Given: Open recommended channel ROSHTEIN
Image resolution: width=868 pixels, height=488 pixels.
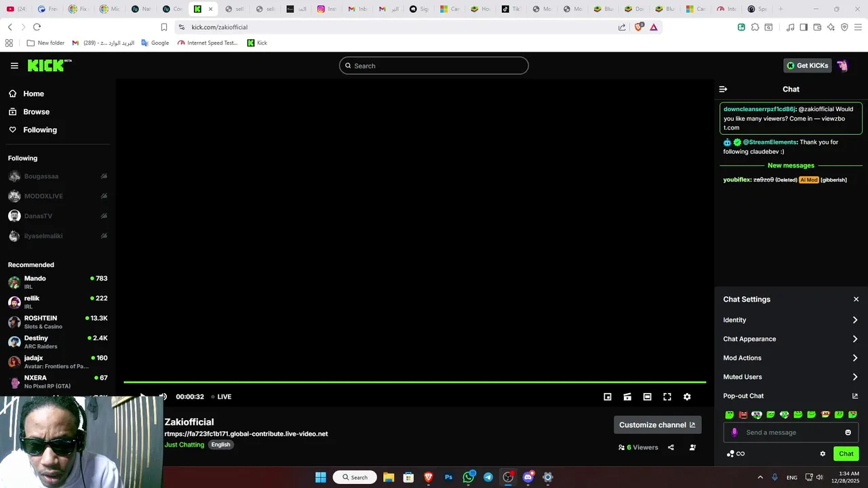Looking at the screenshot, I should pyautogui.click(x=57, y=322).
